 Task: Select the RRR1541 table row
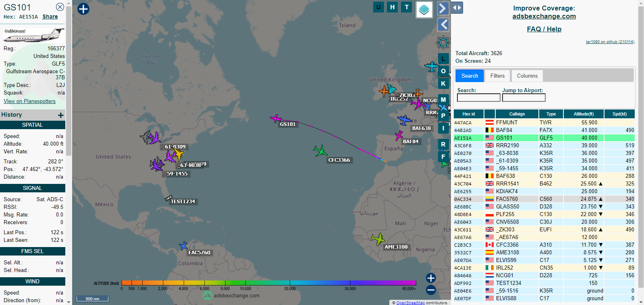544,183
